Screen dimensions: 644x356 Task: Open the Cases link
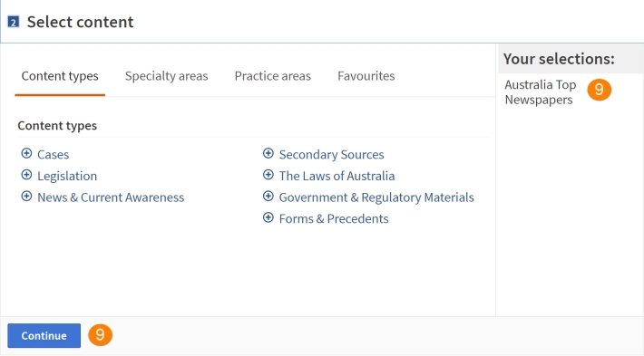(x=53, y=155)
